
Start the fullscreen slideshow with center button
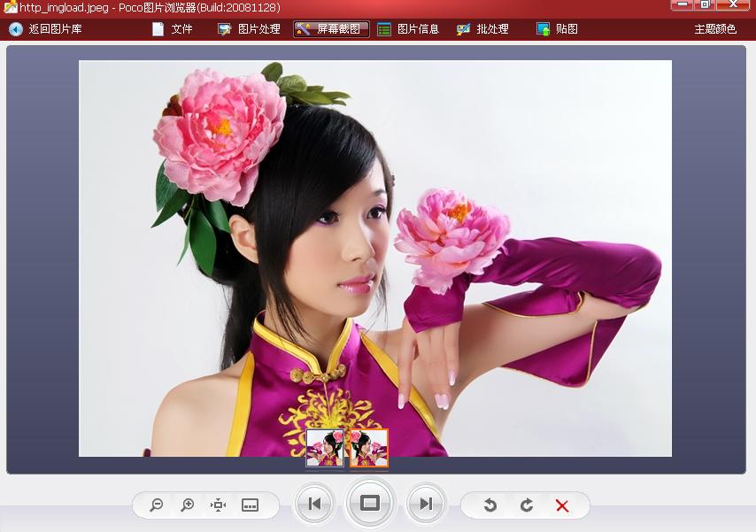[370, 503]
